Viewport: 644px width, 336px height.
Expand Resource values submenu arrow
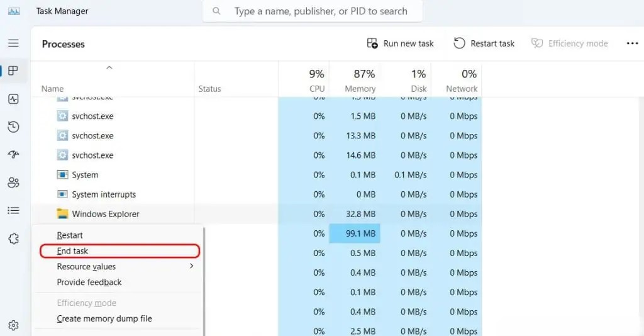(x=191, y=266)
